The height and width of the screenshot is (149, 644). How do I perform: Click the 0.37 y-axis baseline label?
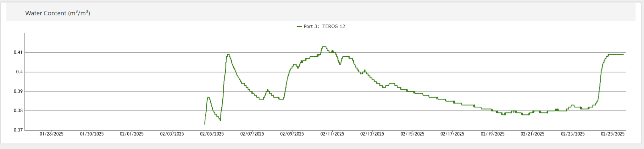pyautogui.click(x=18, y=130)
